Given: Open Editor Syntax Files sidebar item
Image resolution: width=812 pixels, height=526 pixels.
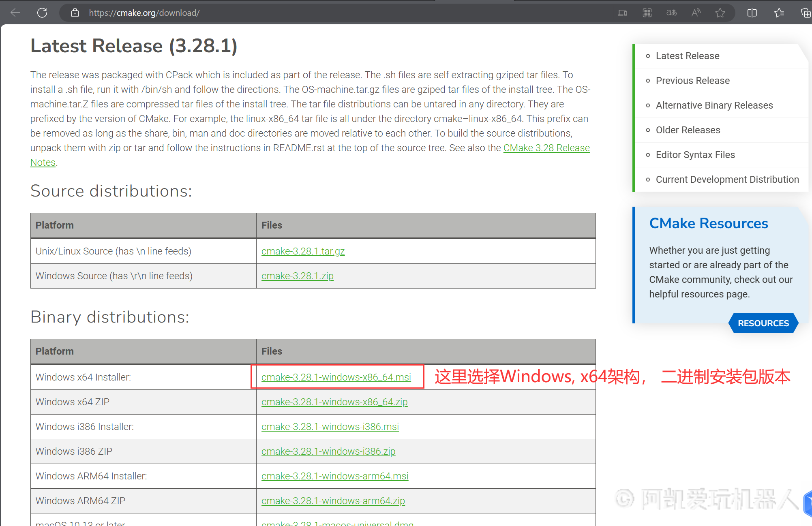Looking at the screenshot, I should 695,155.
